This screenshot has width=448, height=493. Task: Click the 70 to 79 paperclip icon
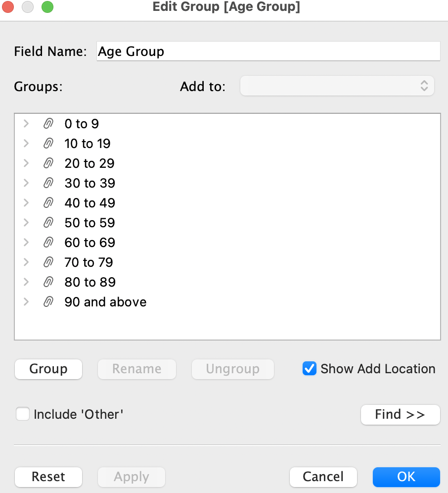48,262
